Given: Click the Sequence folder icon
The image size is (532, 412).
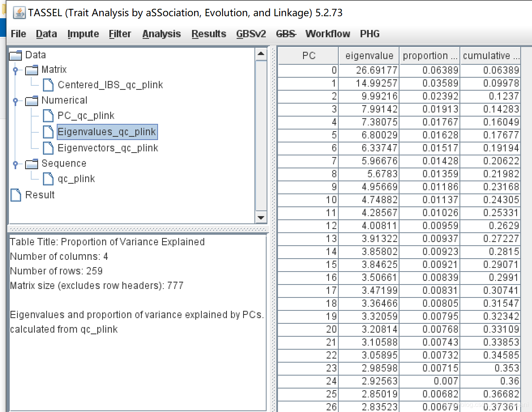Looking at the screenshot, I should point(31,163).
